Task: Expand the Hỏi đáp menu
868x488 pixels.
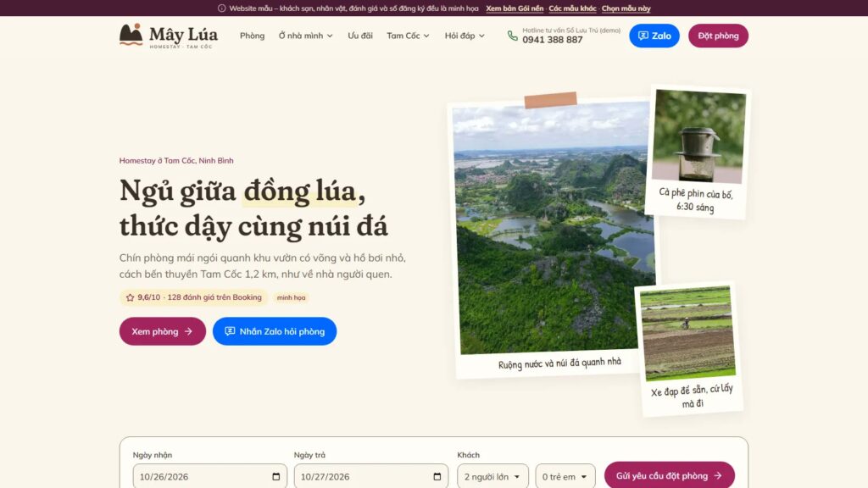Action: point(465,36)
